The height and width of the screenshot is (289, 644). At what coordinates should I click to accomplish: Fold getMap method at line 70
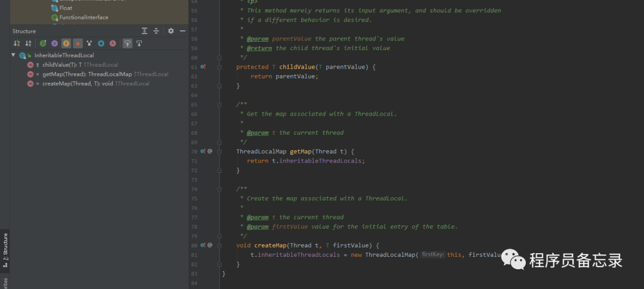coord(219,151)
